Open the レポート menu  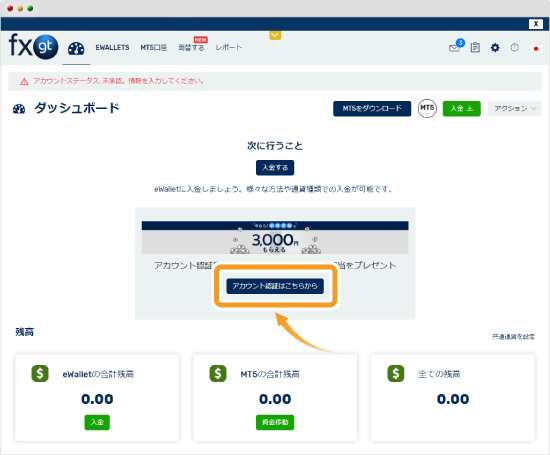[x=229, y=48]
